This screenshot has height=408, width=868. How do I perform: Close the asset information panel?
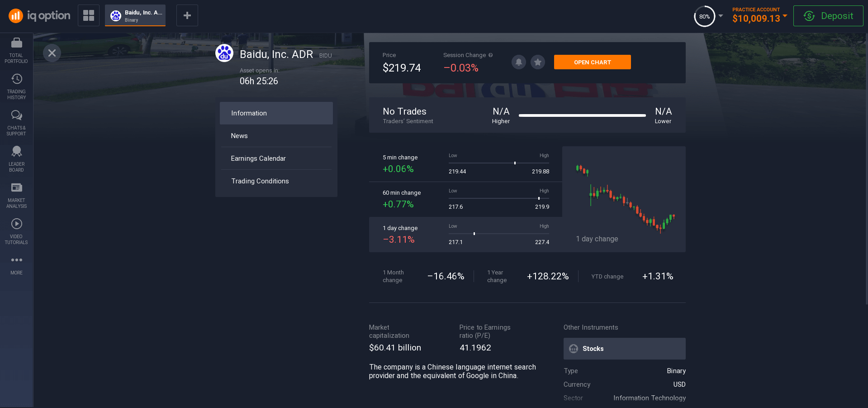(52, 53)
